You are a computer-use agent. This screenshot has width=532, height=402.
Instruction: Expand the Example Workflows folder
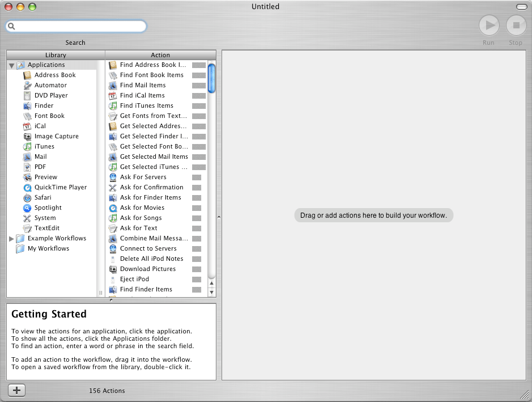11,238
